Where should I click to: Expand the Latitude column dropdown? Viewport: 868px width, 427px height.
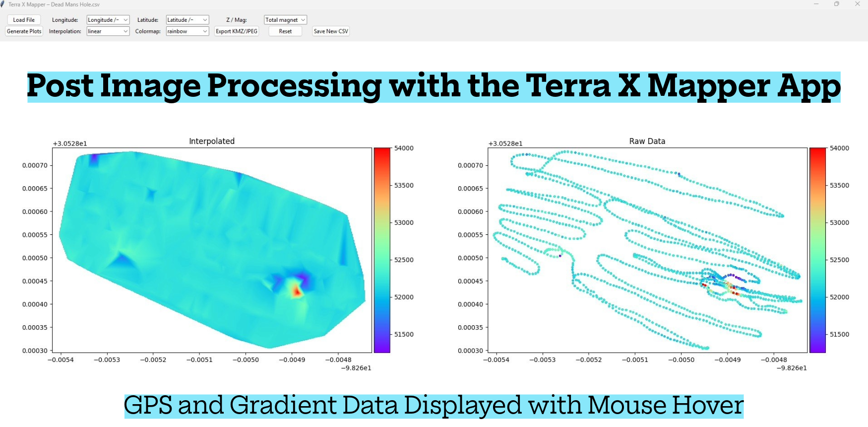187,20
